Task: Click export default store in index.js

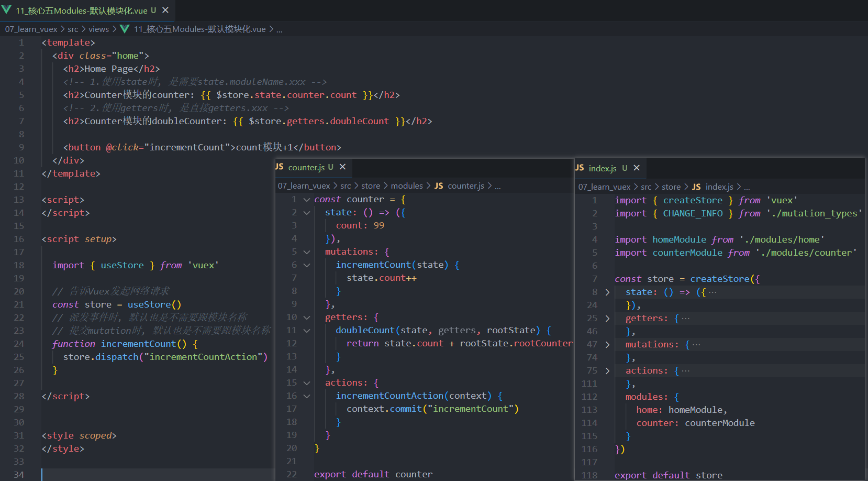Action: coord(669,475)
